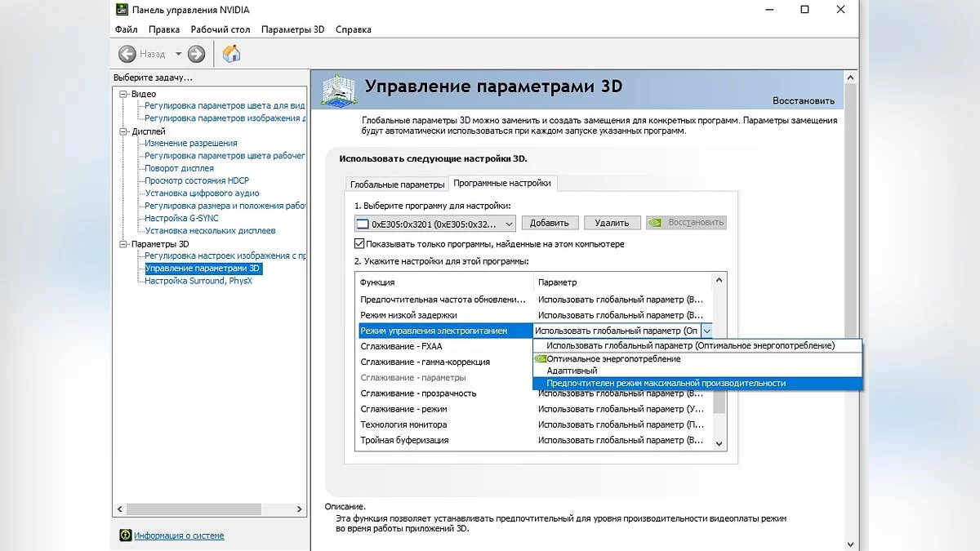Select Регулировка параметров цвета рабочего стола item
The image size is (980, 551).
pos(225,156)
